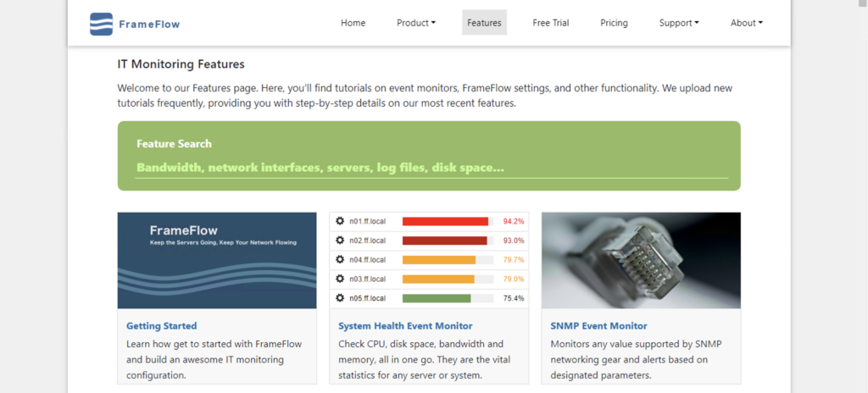The height and width of the screenshot is (393, 868).
Task: Click the 93.0% value
Action: (513, 241)
